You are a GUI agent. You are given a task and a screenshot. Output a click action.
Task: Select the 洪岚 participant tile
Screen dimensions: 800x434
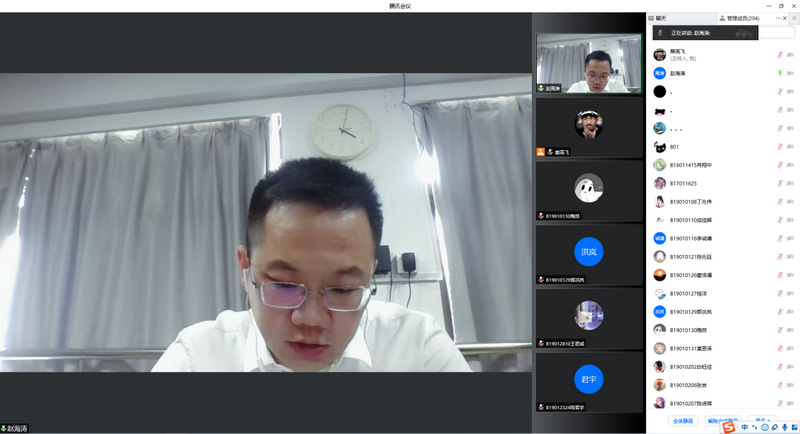[x=589, y=253]
